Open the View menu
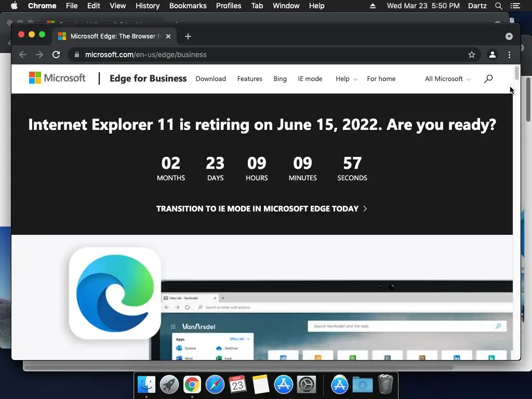This screenshot has height=399, width=532. tap(118, 6)
